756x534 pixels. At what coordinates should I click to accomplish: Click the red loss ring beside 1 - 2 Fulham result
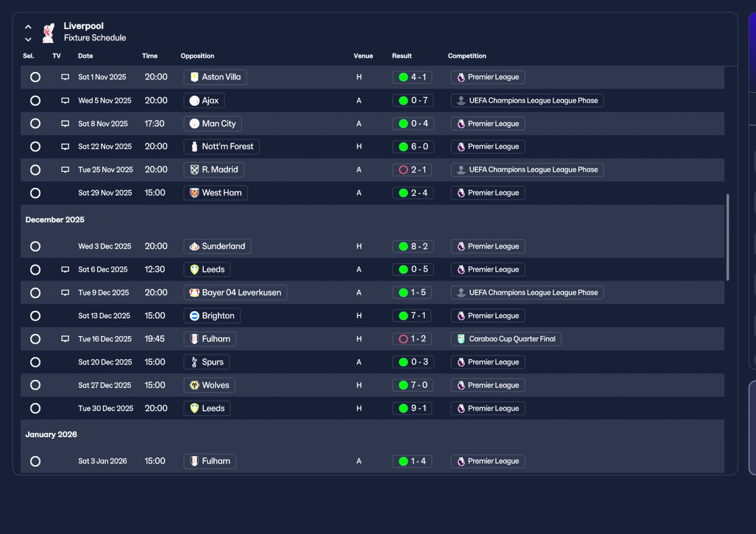click(x=403, y=339)
